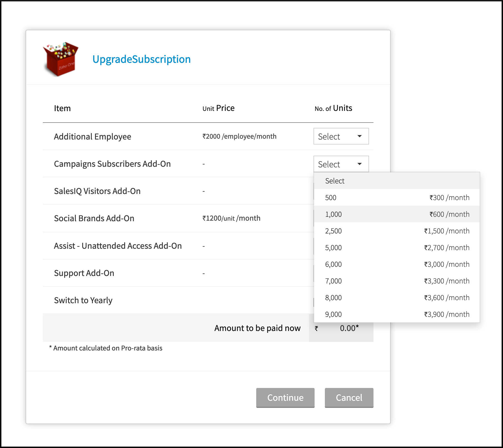Select 5,000 subscribers at ₹2,700 /month
This screenshot has width=503, height=448.
pyautogui.click(x=397, y=247)
